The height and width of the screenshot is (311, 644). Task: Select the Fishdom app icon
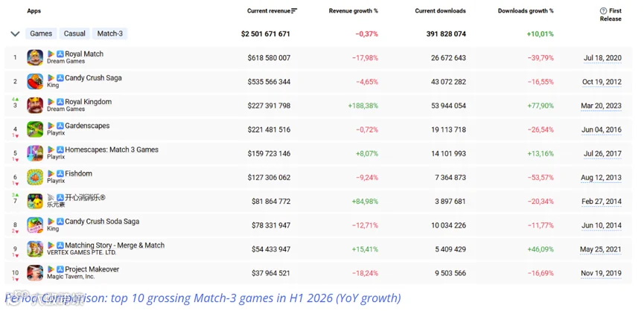click(35, 177)
